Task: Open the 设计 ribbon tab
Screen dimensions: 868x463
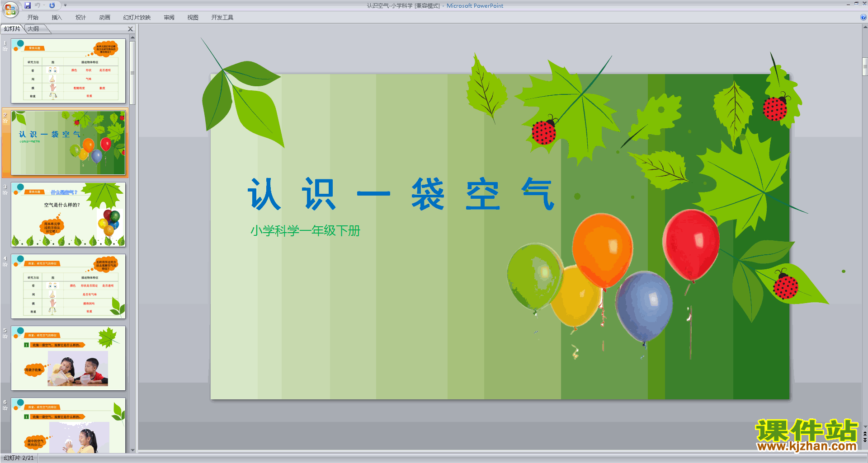Action: 81,18
